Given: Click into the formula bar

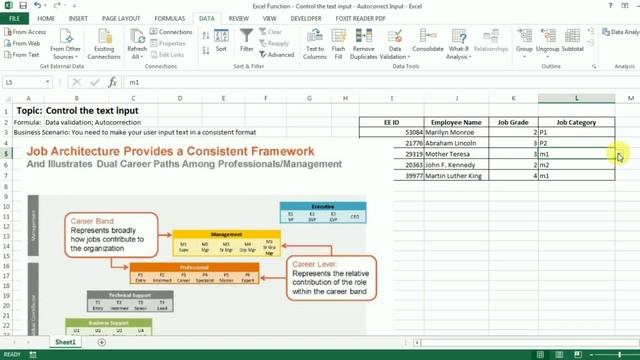Looking at the screenshot, I should [x=382, y=82].
